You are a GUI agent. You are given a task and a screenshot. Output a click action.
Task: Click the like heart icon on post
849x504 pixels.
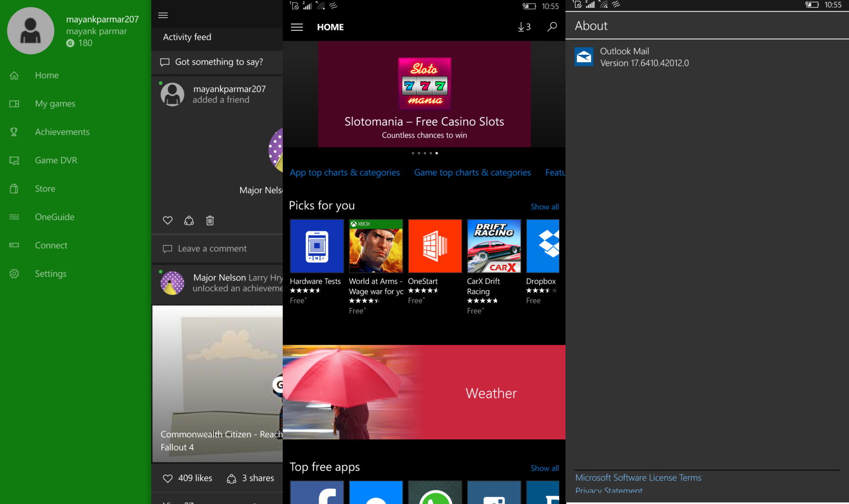click(x=167, y=221)
